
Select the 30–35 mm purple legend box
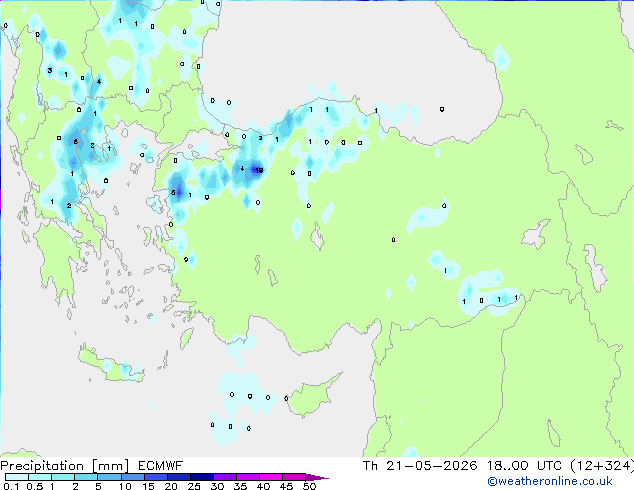point(224,477)
